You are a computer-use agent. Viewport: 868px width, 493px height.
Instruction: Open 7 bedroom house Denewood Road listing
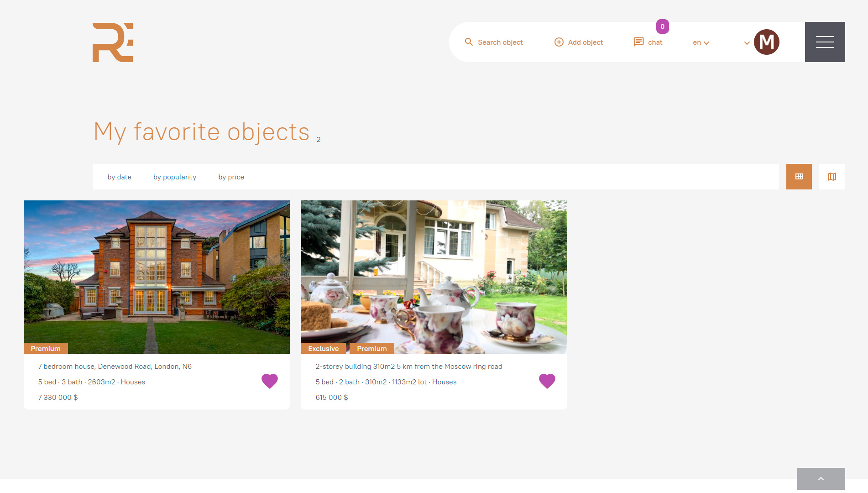tap(115, 367)
